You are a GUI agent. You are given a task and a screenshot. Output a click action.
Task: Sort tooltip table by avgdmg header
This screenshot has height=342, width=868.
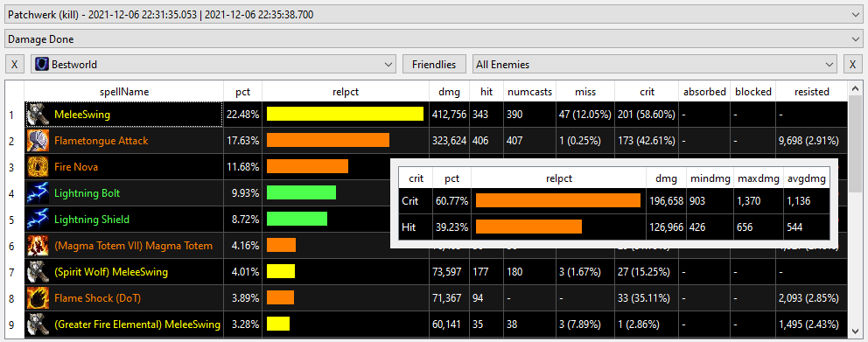(806, 178)
